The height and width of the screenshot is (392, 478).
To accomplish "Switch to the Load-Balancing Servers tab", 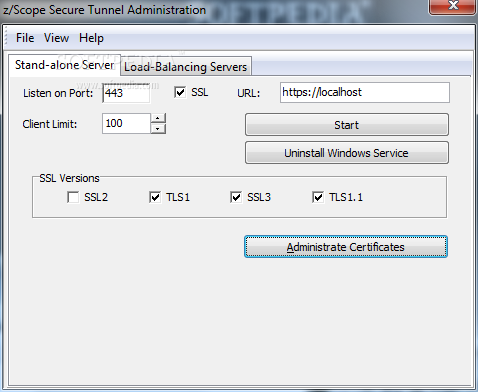I will tap(186, 67).
